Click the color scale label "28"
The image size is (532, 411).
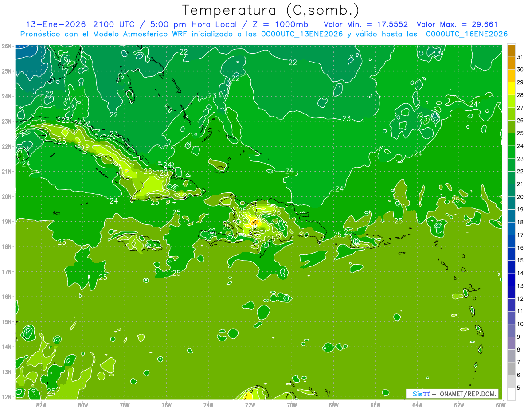click(x=520, y=95)
